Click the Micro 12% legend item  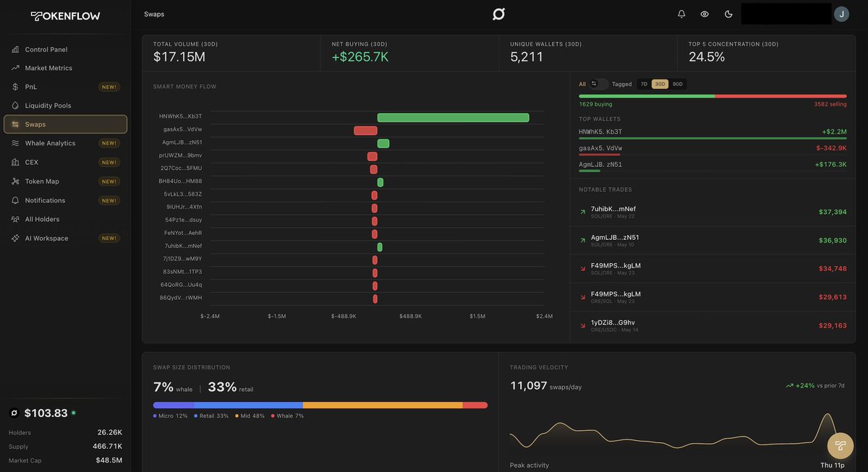[x=170, y=416]
